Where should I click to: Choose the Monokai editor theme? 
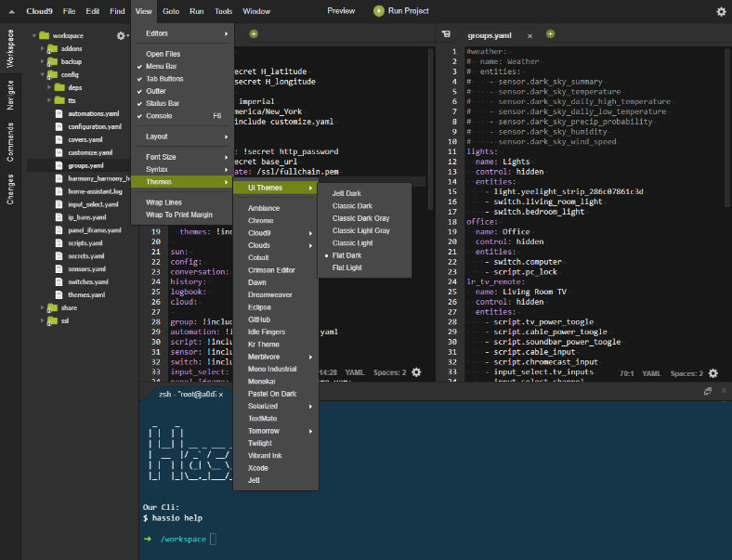pyautogui.click(x=276, y=382)
